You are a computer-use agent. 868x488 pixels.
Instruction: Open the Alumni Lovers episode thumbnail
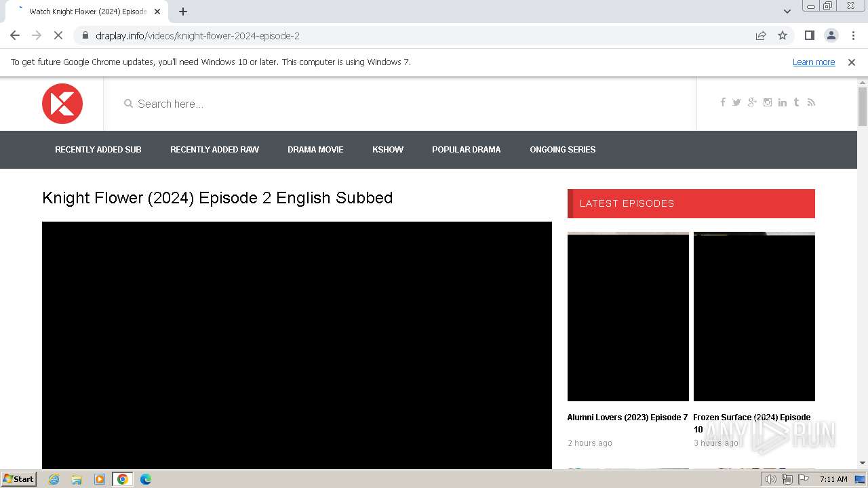(x=628, y=317)
